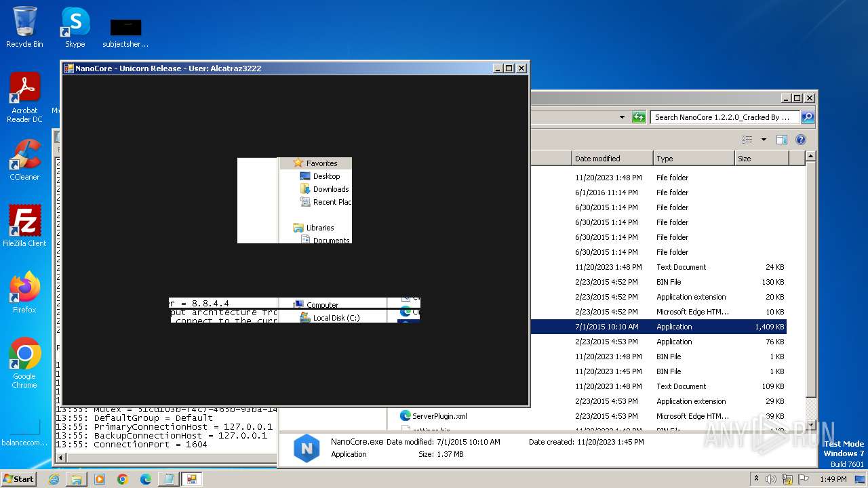
Task: Click the NanoCore.exe icon in details pane
Action: coord(306,448)
